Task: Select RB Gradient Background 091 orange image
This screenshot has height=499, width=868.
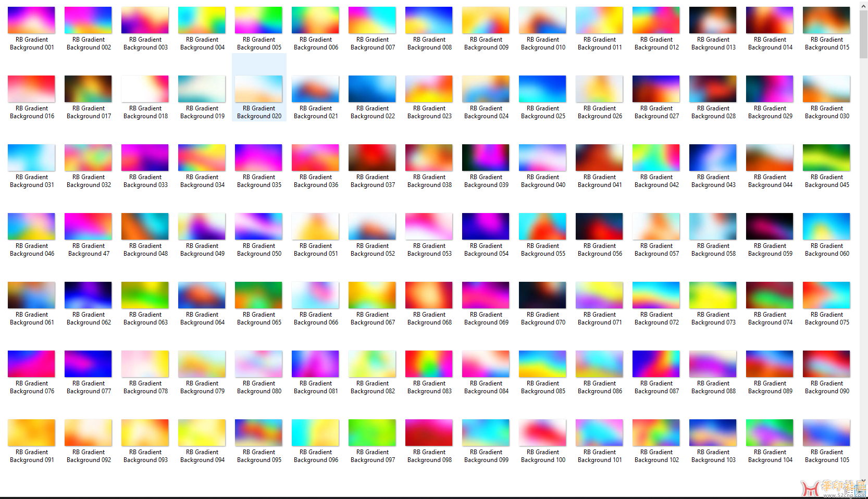Action: [31, 433]
